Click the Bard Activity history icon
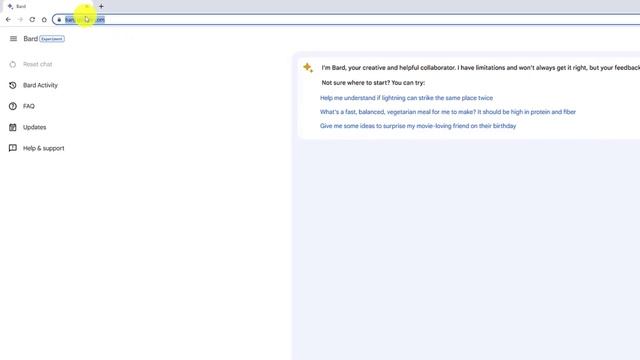 (13, 85)
